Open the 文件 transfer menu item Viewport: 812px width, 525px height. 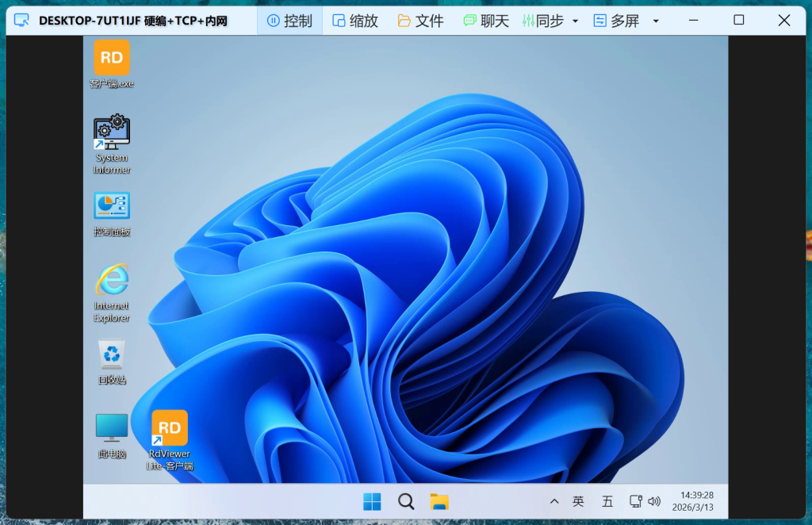coord(420,21)
